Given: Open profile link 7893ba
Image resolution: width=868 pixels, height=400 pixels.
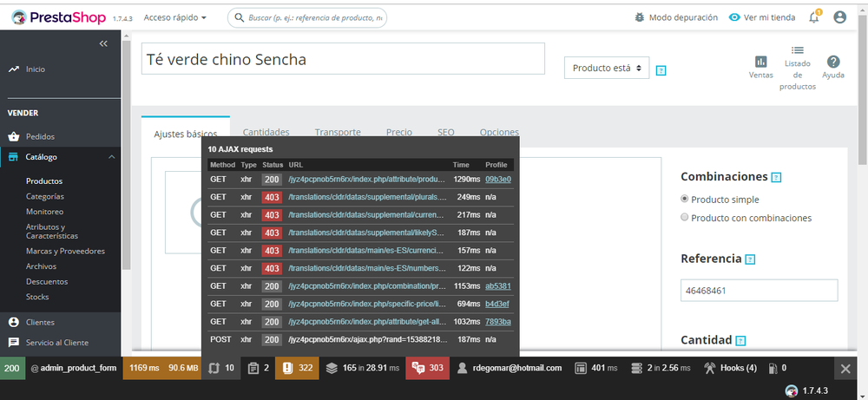Looking at the screenshot, I should pyautogui.click(x=498, y=321).
